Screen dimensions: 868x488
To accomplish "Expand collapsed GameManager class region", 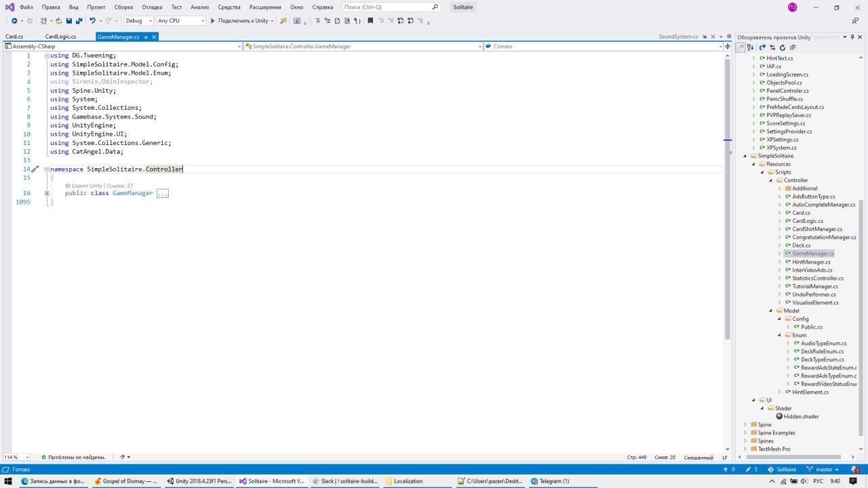I will pyautogui.click(x=47, y=193).
